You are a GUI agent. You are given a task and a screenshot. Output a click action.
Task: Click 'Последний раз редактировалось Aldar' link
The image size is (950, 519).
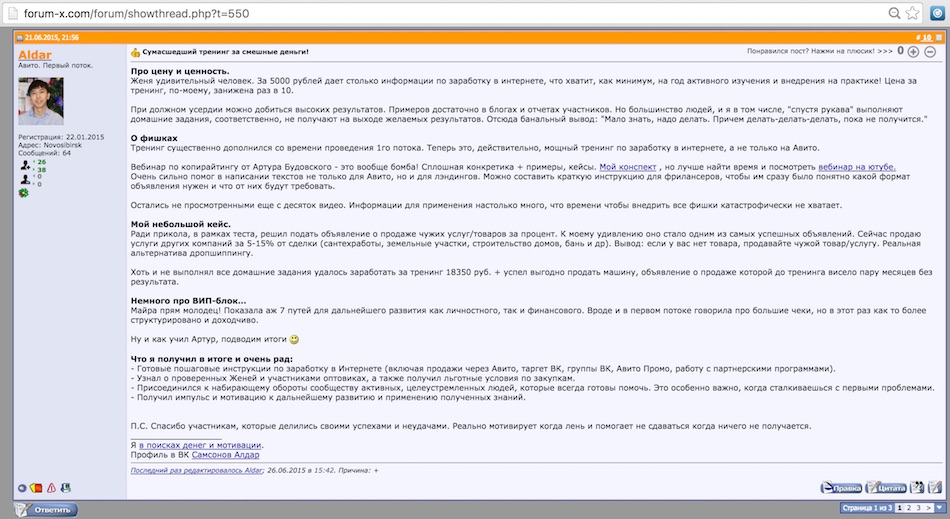196,470
